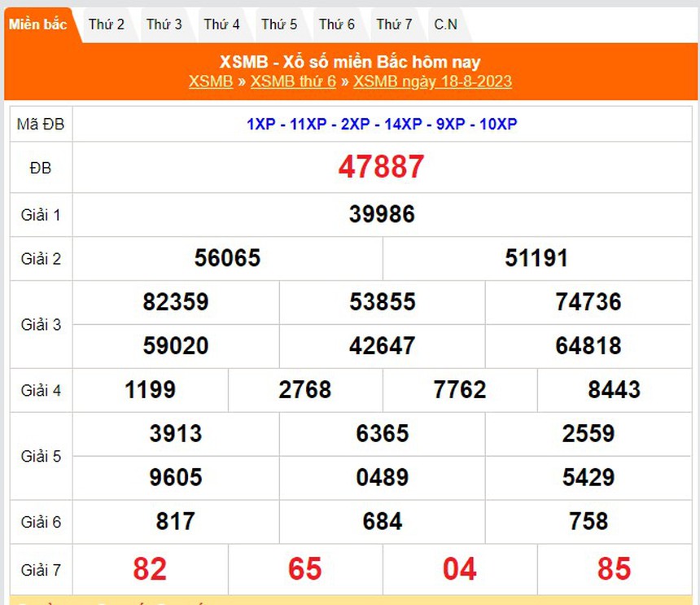Switch to the Thứ 6 tab
700x605 pixels.
click(338, 24)
